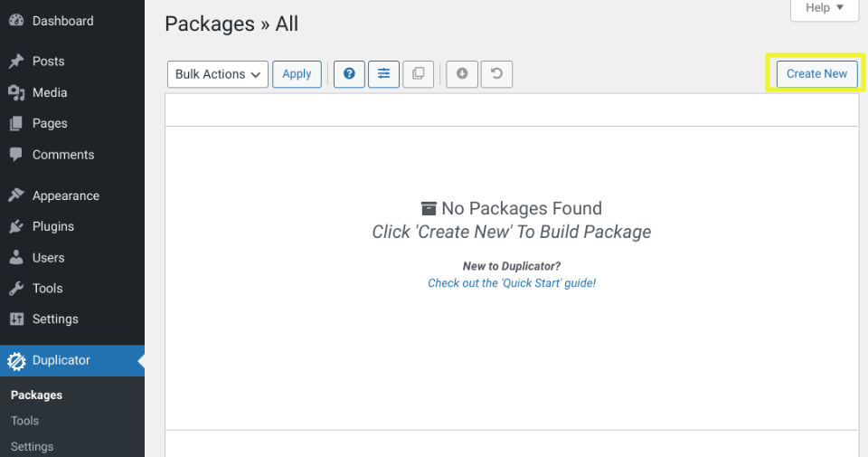This screenshot has height=457, width=868.
Task: Open the package settings sliders icon
Action: tap(383, 74)
